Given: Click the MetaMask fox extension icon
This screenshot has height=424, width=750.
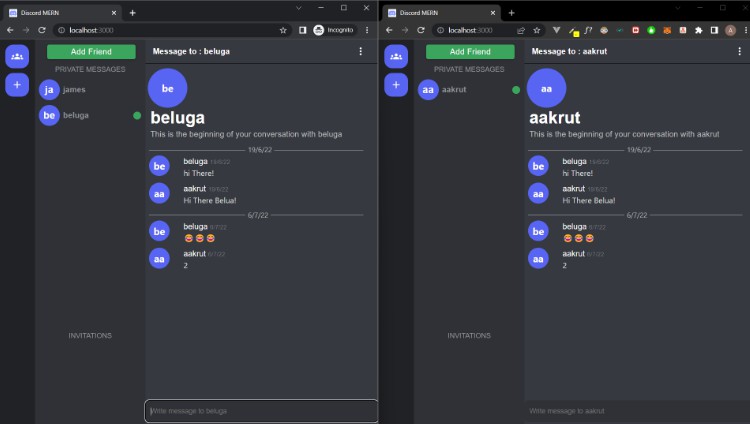Looking at the screenshot, I should pyautogui.click(x=667, y=30).
